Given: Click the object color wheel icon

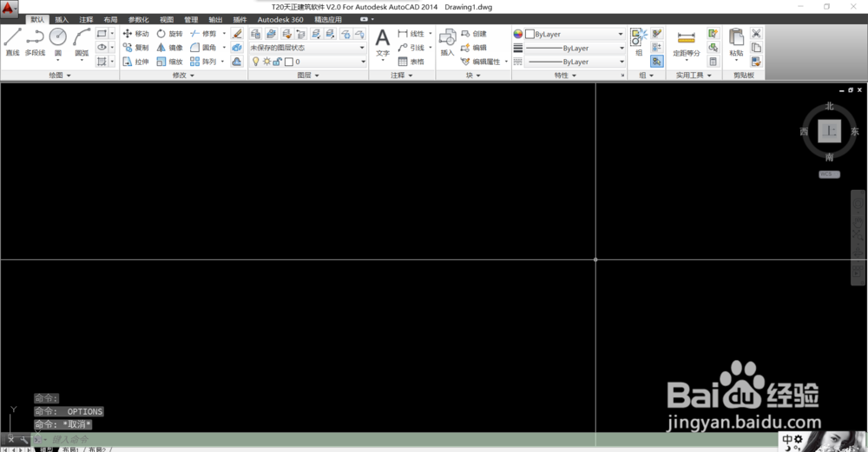Looking at the screenshot, I should click(517, 34).
